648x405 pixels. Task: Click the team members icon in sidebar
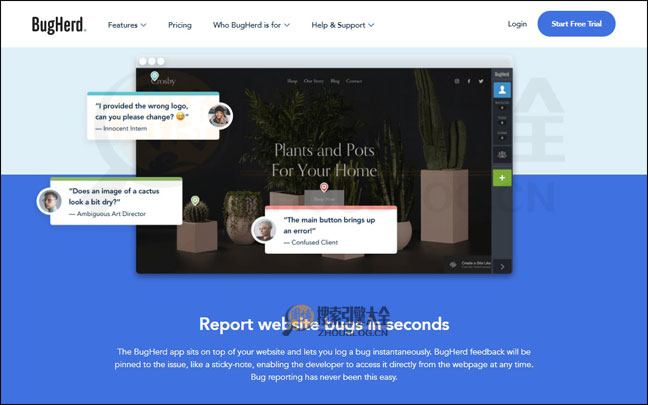pos(502,155)
